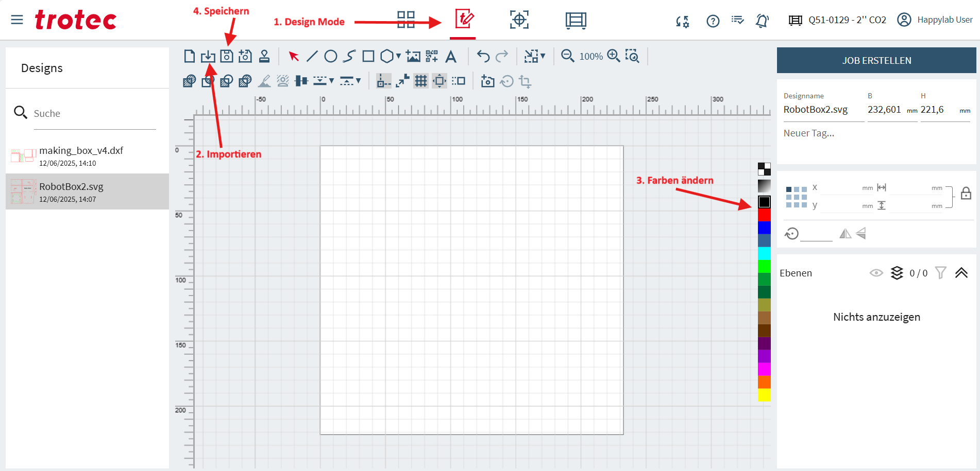Click the import design icon

208,56
